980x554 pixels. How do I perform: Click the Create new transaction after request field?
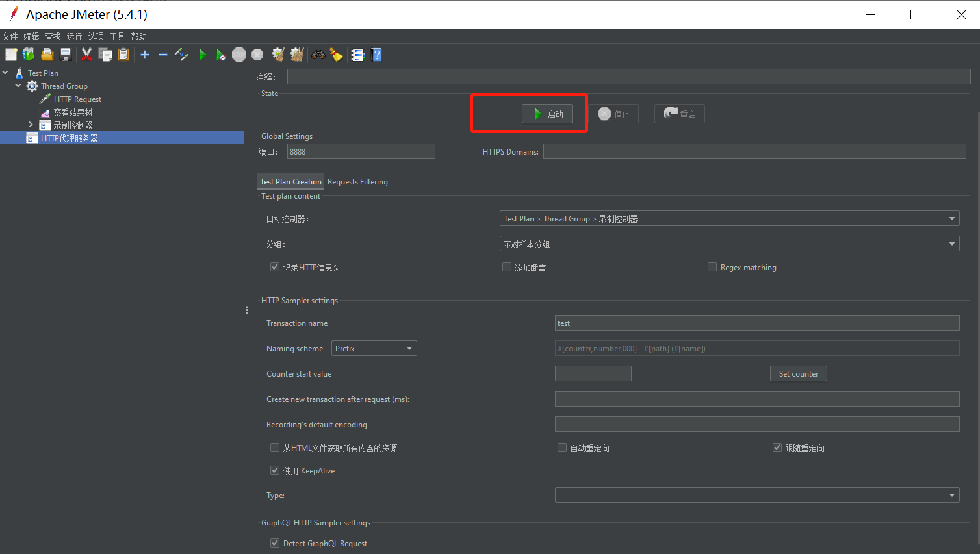click(757, 399)
